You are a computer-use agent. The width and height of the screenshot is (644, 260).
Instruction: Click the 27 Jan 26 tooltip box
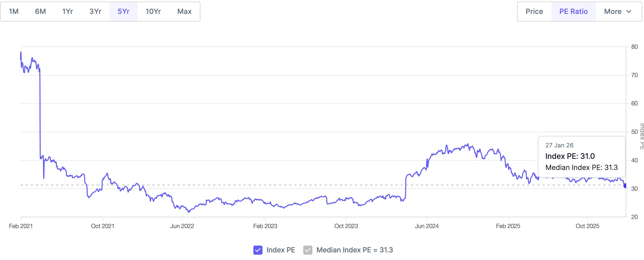[581, 157]
